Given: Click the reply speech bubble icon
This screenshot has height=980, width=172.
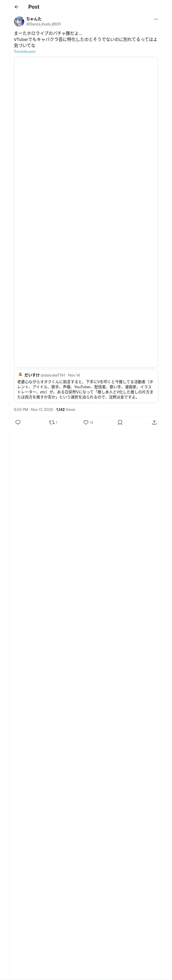Looking at the screenshot, I should (x=18, y=422).
